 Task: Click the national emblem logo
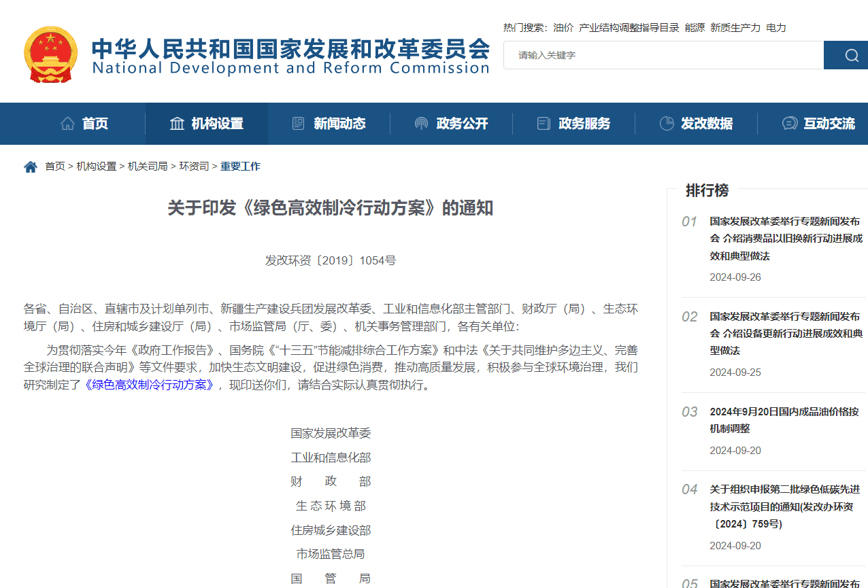(50, 54)
